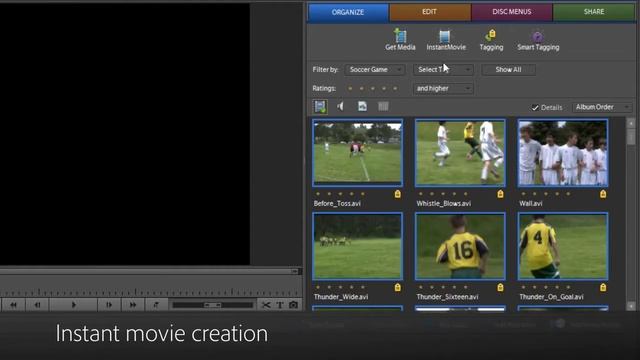Viewport: 640px width, 360px height.
Task: Toggle the Details checkbox
Action: [535, 108]
